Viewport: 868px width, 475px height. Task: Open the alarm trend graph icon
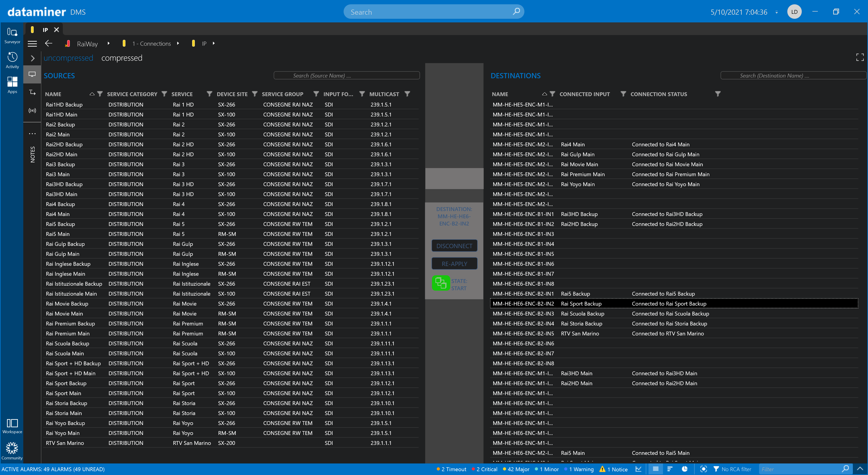638,469
